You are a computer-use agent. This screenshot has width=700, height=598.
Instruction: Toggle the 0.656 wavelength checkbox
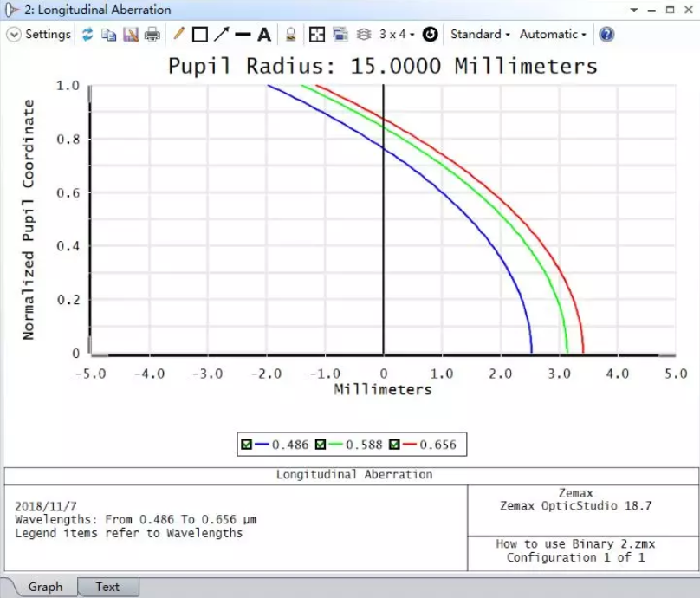pyautogui.click(x=395, y=445)
